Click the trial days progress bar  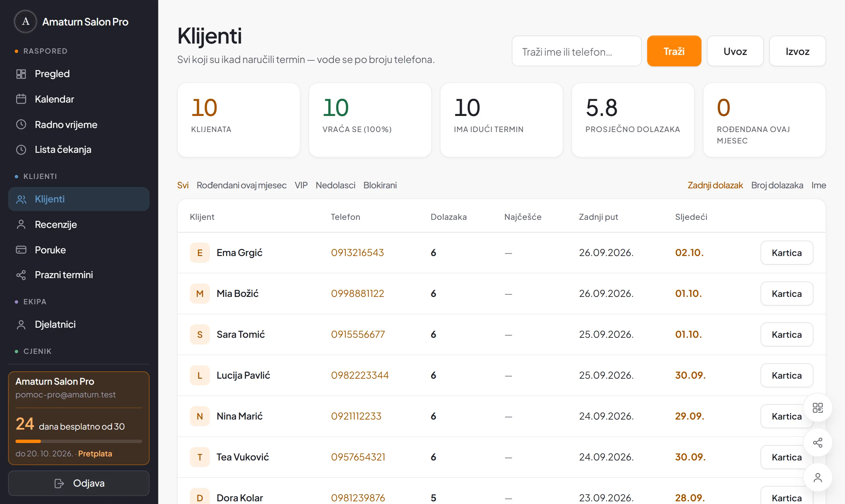pyautogui.click(x=78, y=441)
